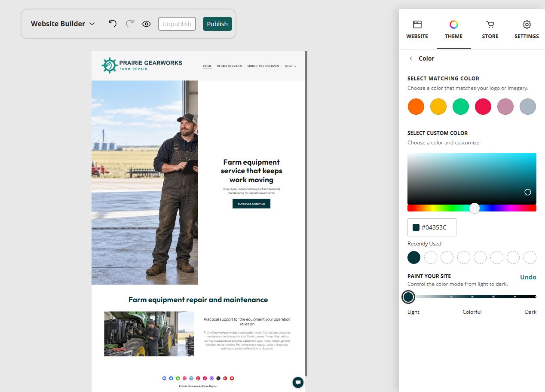This screenshot has width=545, height=392.
Task: Click the 'Farm equipment service that keeps work moving' headline
Action: point(251,171)
